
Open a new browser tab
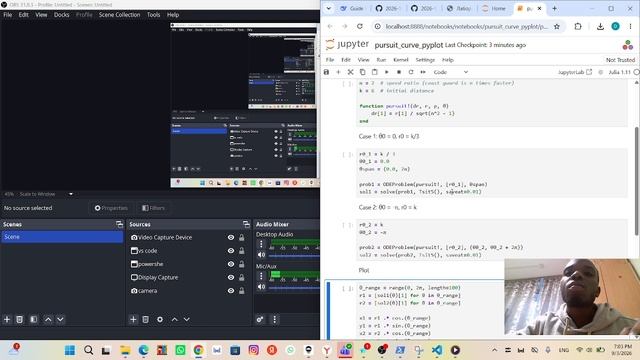click(554, 8)
